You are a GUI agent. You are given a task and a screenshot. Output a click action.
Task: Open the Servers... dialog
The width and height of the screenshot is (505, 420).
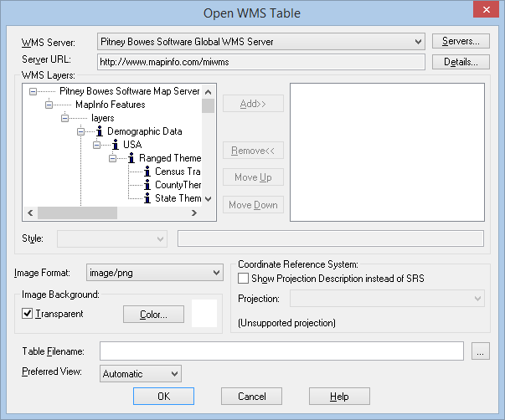tap(461, 41)
